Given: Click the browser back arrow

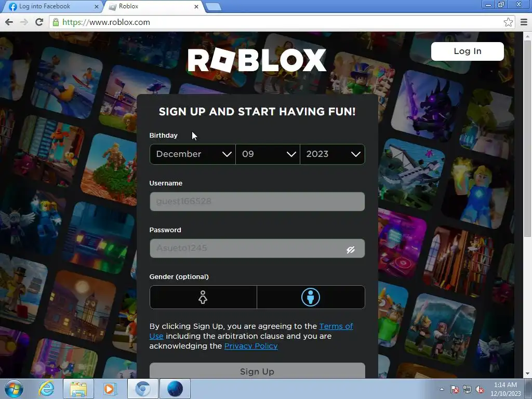Looking at the screenshot, I should click(x=9, y=22).
